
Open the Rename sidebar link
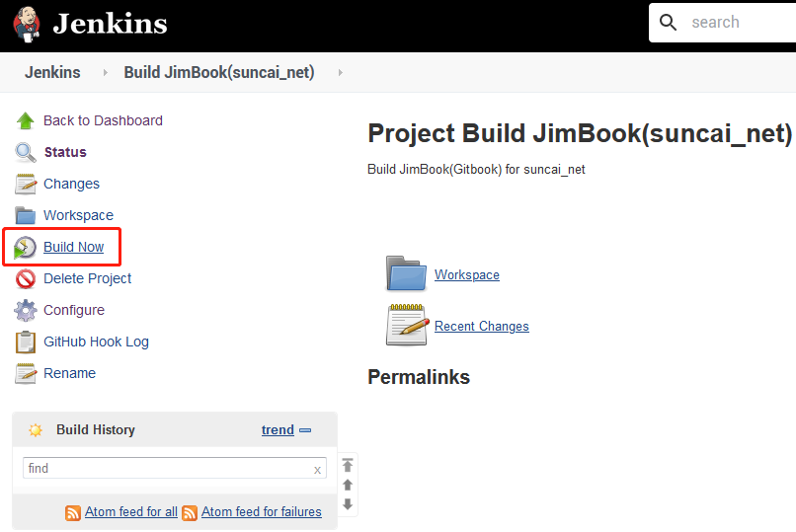[69, 373]
